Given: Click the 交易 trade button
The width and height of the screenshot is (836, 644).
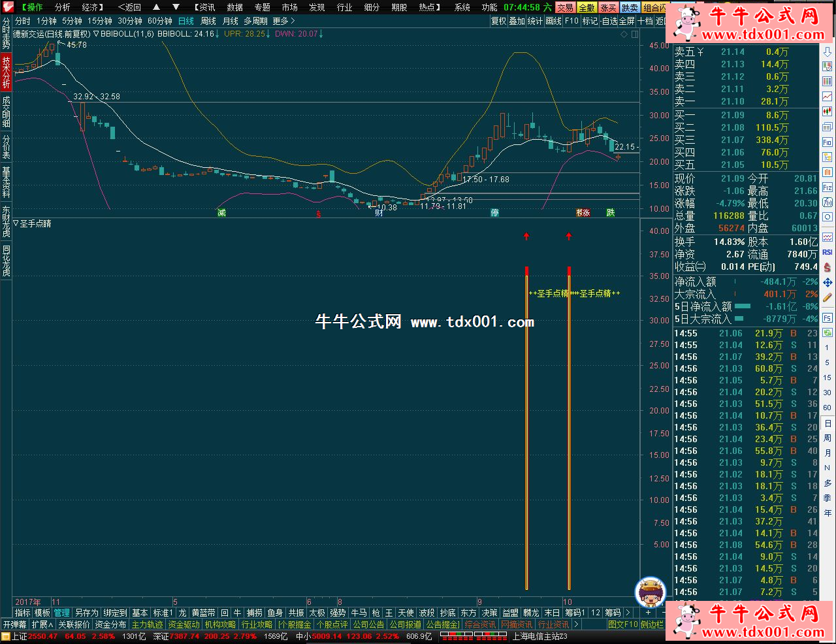Looking at the screenshot, I should [566, 7].
